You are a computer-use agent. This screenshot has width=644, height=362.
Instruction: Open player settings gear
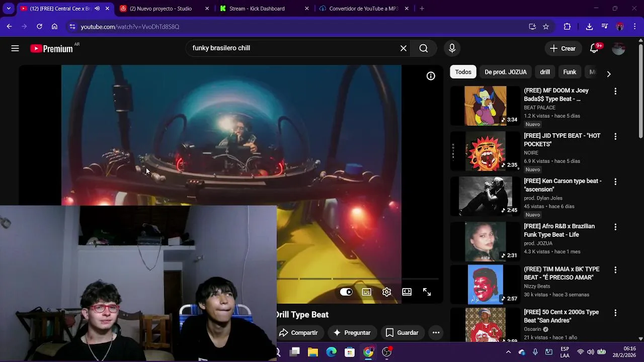click(x=386, y=292)
